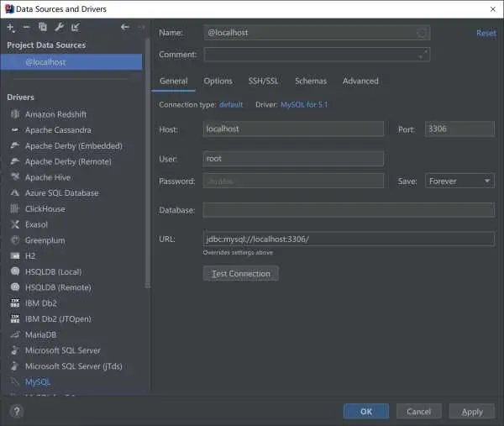
Task: Focus the Host field
Action: [293, 129]
